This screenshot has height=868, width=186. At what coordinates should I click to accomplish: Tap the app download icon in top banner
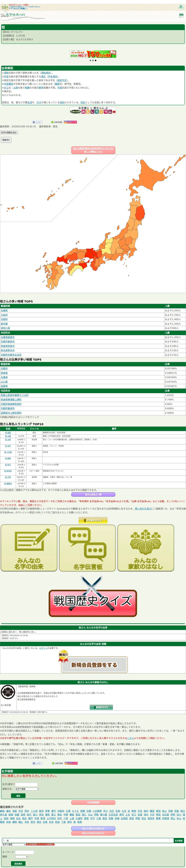(181, 6)
